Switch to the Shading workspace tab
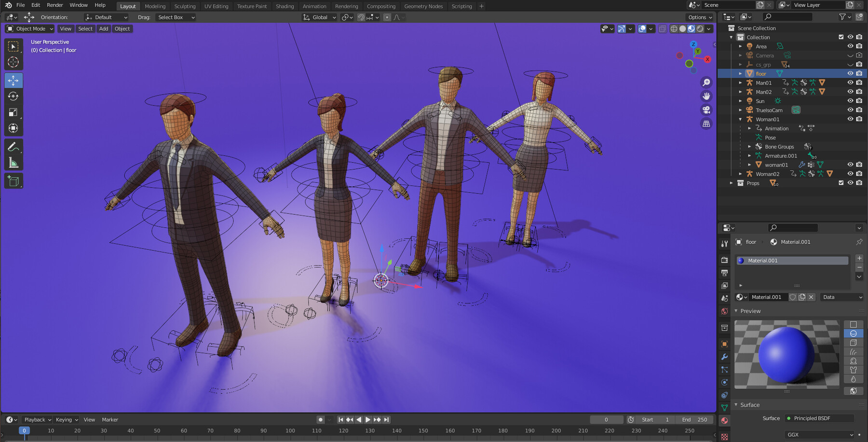The height and width of the screenshot is (442, 868). coord(285,6)
